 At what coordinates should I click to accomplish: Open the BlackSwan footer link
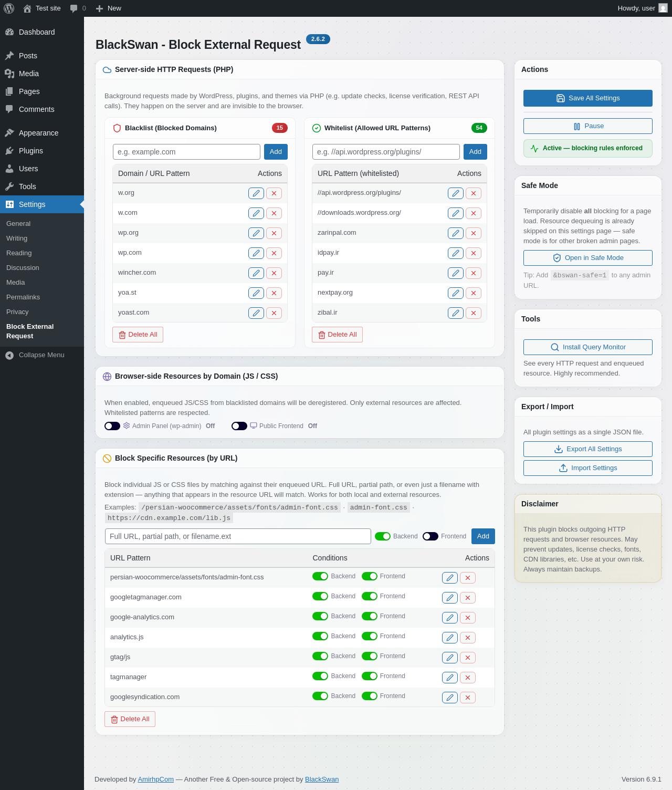coord(322,779)
